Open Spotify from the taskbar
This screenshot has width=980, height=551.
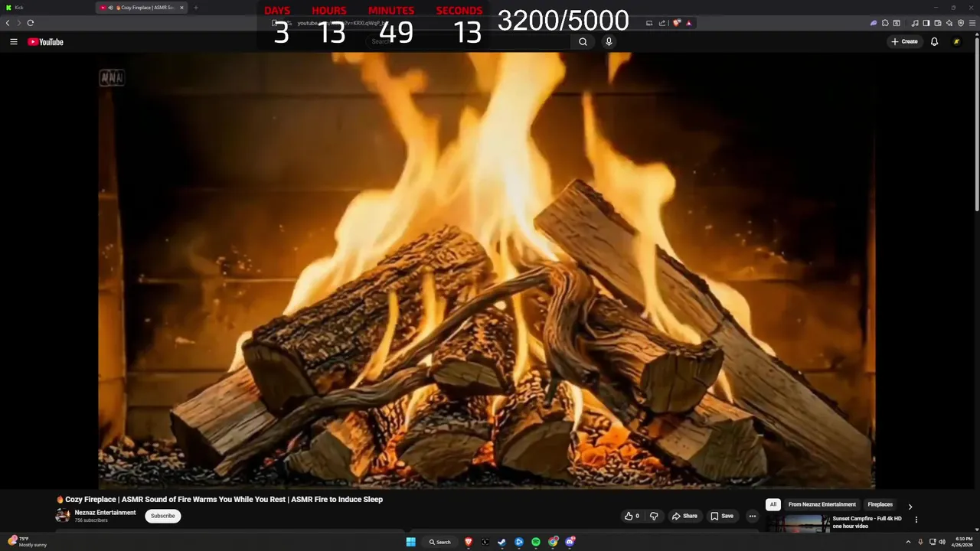coord(536,542)
